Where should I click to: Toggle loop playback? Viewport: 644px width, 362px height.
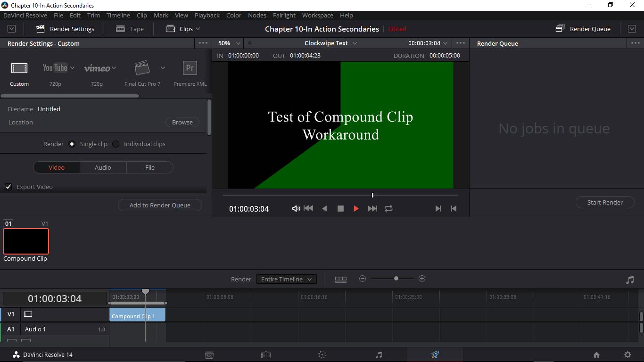coord(388,208)
